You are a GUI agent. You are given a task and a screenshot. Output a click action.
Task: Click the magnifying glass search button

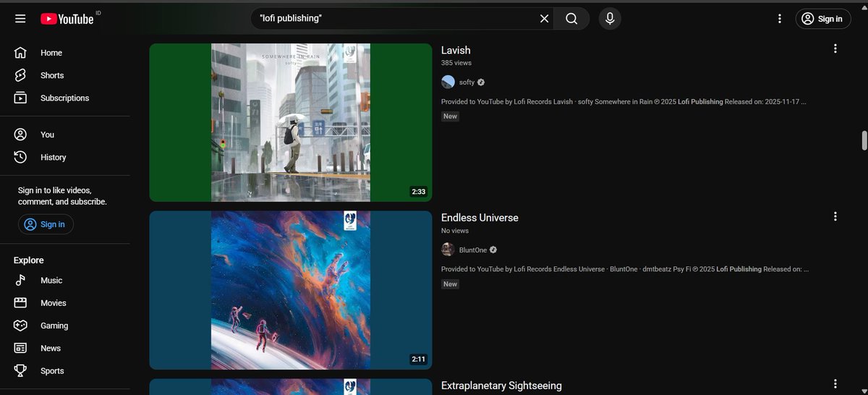[571, 19]
